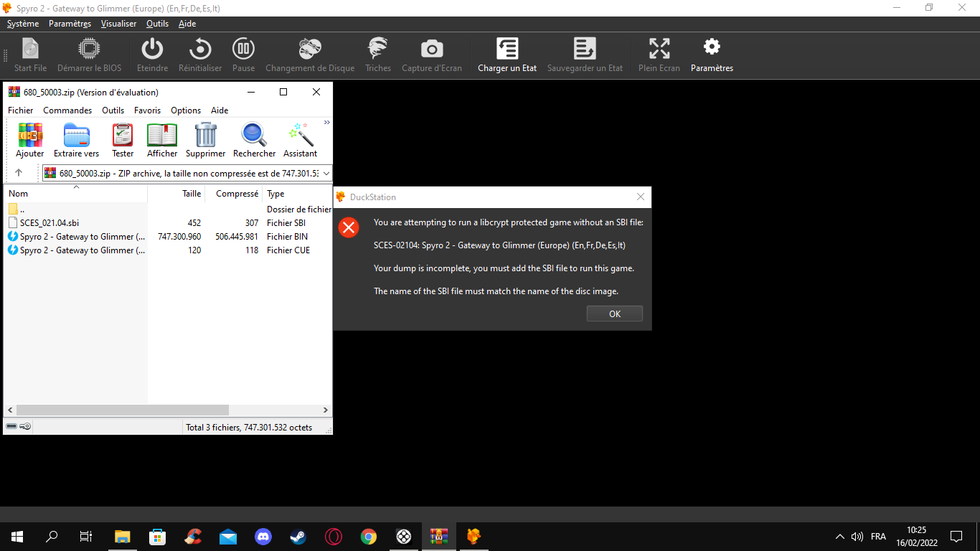Image resolution: width=980 pixels, height=551 pixels.
Task: Click WinRAR scrollbar left arrow
Action: [10, 410]
